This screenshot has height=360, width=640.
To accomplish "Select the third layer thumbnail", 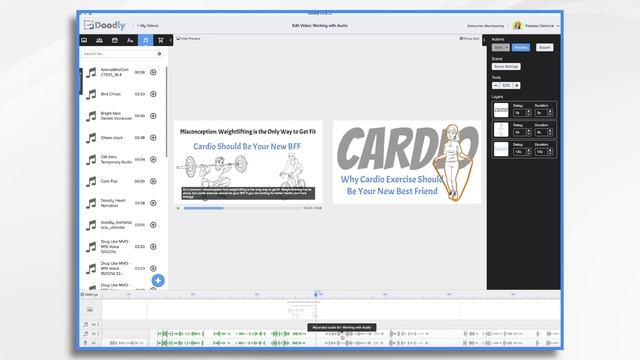I will [501, 149].
